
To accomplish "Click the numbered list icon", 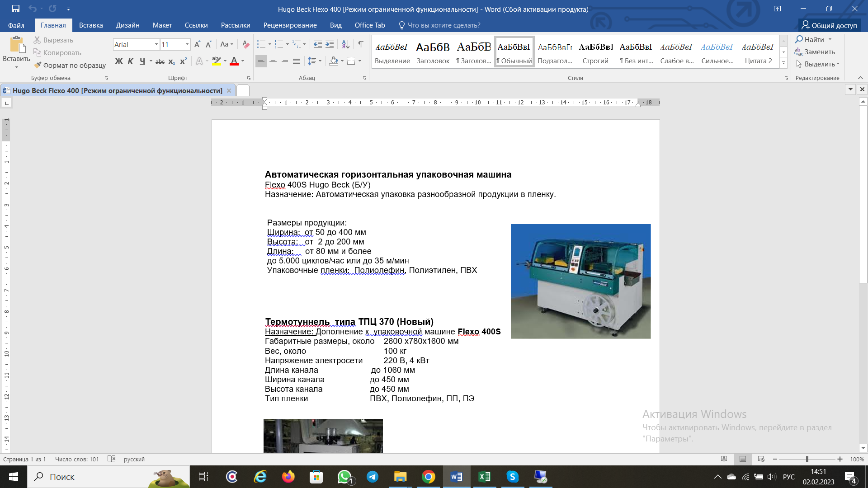I will click(x=279, y=44).
